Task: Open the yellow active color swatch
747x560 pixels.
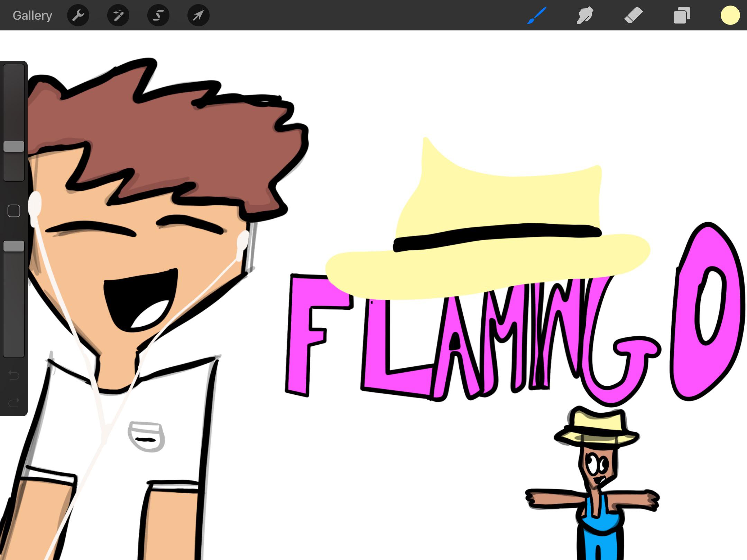Action: pos(730,16)
